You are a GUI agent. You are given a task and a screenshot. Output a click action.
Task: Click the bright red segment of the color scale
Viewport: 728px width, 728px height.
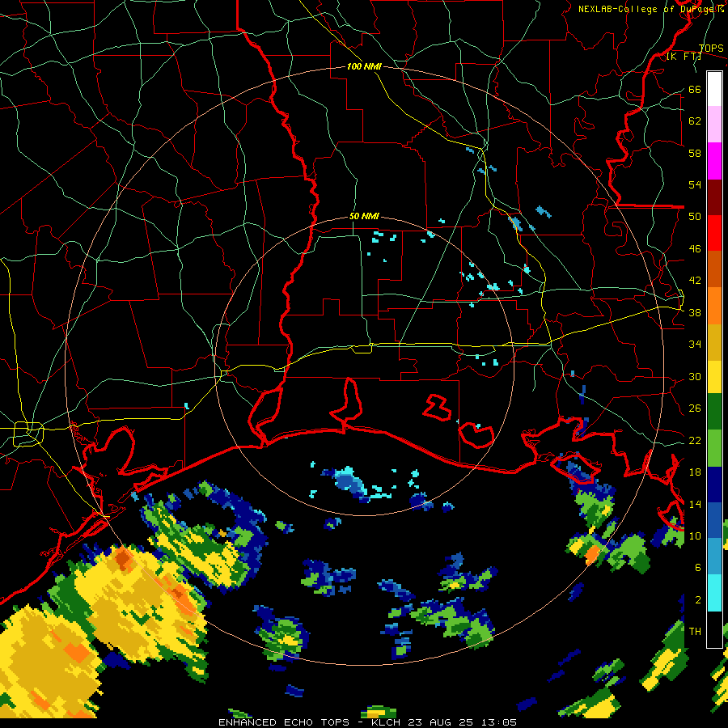click(x=714, y=233)
